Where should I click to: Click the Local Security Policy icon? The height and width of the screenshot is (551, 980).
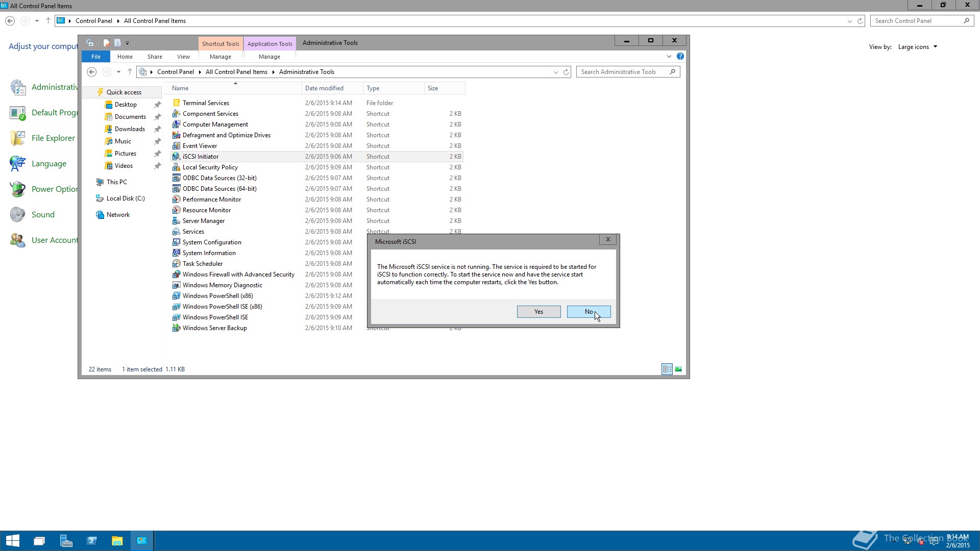point(176,167)
